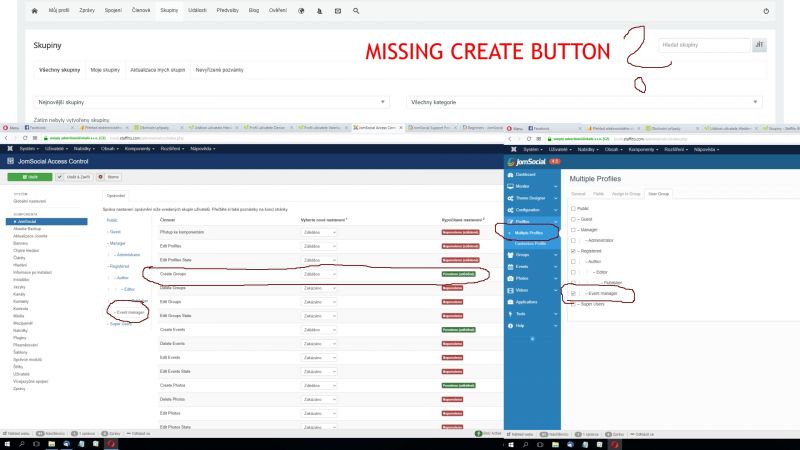This screenshot has height=450, width=800.
Task: Click the Windows Start button on left taskbar
Action: (x=7, y=444)
